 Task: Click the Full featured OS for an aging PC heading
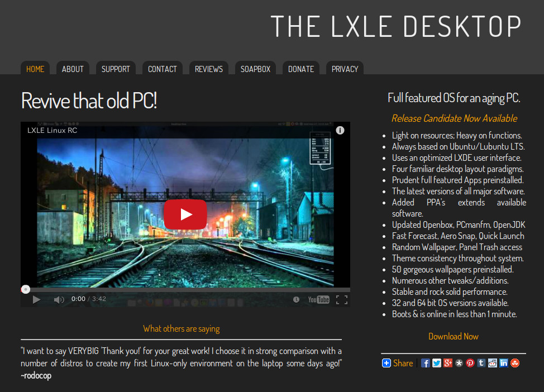point(454,98)
